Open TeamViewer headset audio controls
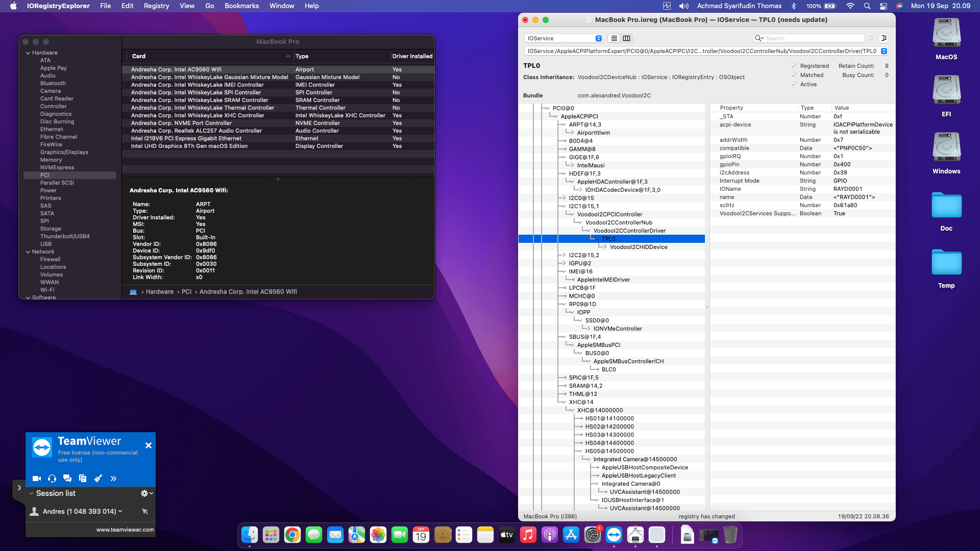This screenshot has height=551, width=980. (x=52, y=479)
